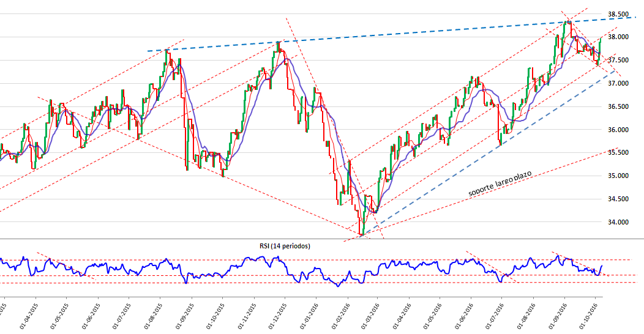The image size is (644, 334).
Task: Click the 01-10-2015 date label
Action: [x=215, y=317]
